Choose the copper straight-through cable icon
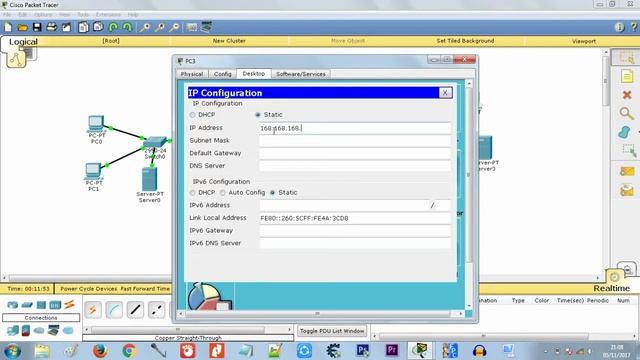Image resolution: width=640 pixels, height=360 pixels. coord(136,310)
